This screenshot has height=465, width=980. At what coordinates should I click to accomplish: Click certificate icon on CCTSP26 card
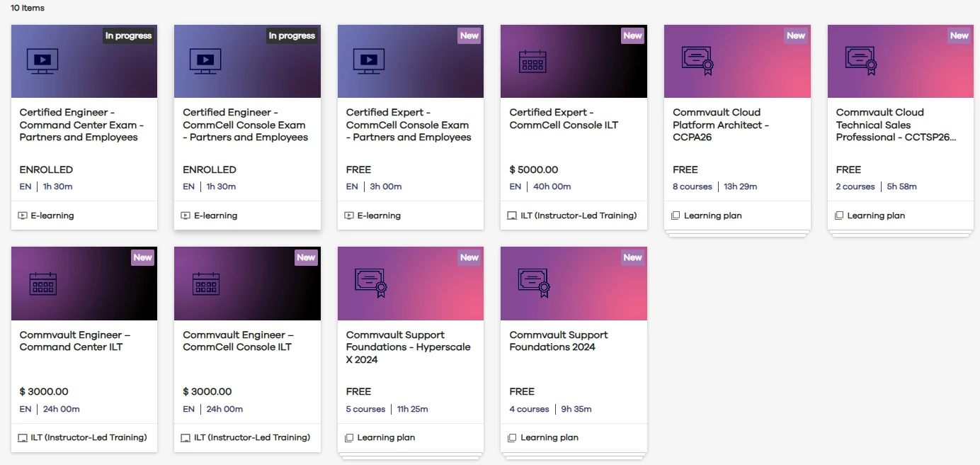coord(861,61)
